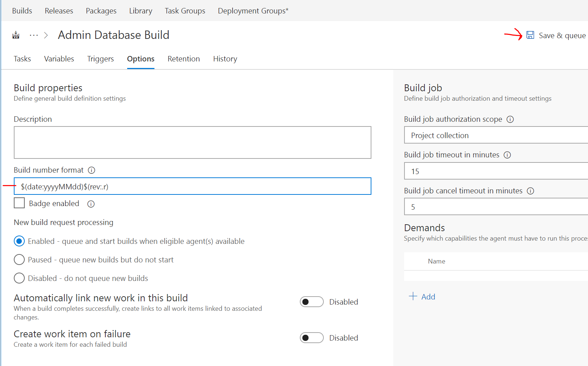Open info for Build job authorization scope

(x=510, y=119)
